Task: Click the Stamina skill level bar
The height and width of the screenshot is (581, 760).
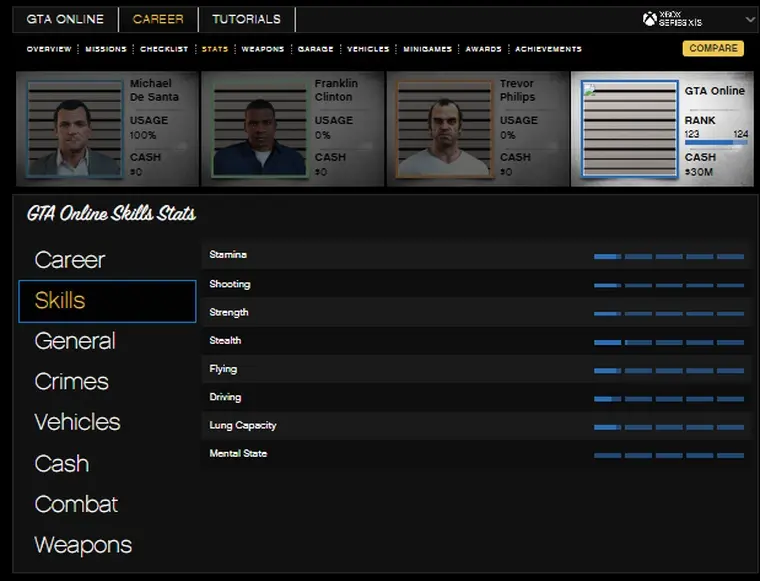Action: click(x=668, y=256)
